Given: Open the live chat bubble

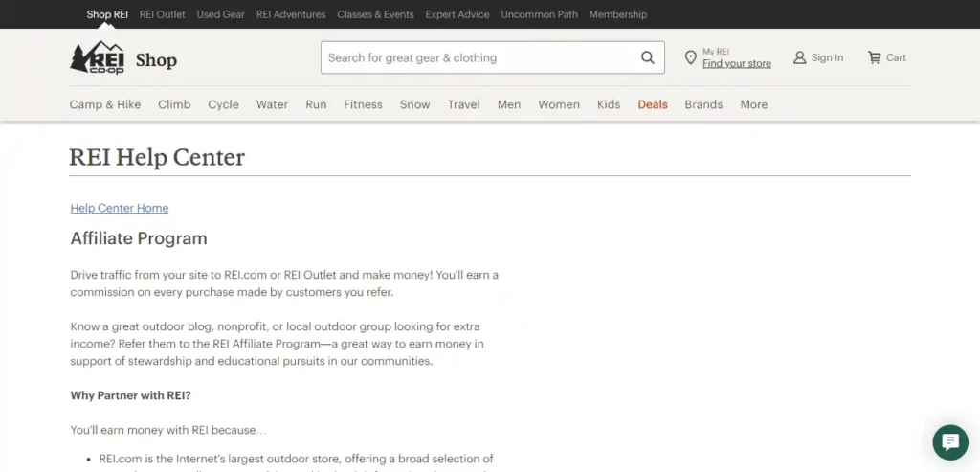Looking at the screenshot, I should point(949,442).
